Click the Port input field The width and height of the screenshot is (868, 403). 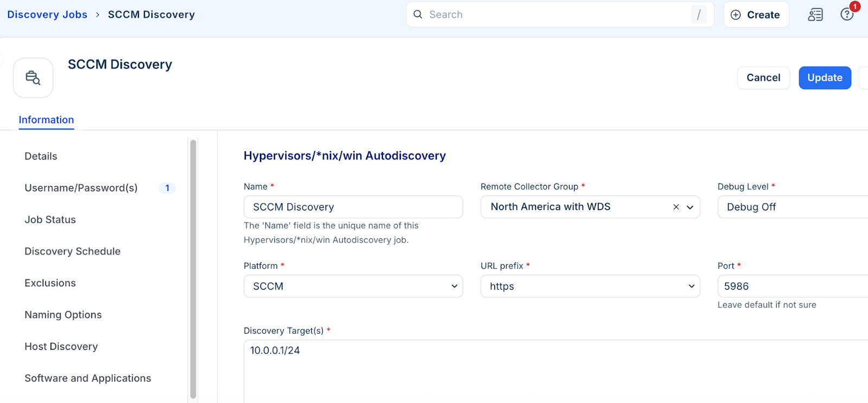[793, 286]
